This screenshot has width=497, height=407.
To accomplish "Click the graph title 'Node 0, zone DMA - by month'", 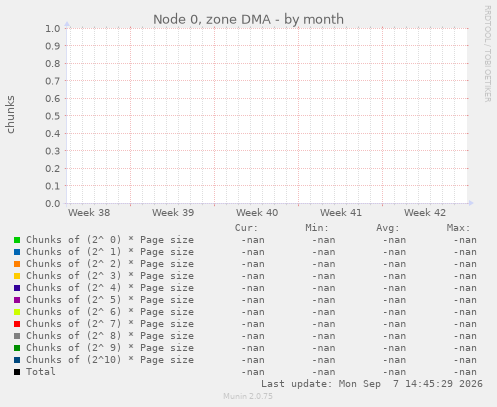I will tap(248, 19).
